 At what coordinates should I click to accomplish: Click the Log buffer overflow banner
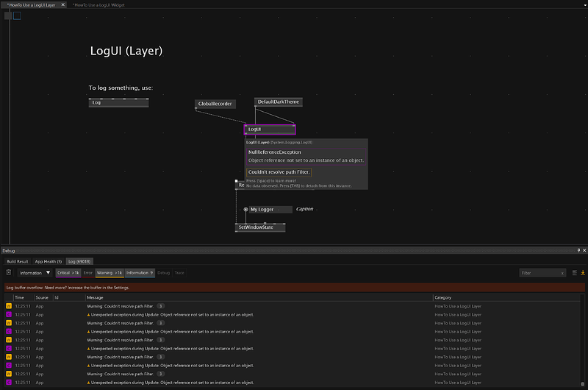tap(295, 288)
